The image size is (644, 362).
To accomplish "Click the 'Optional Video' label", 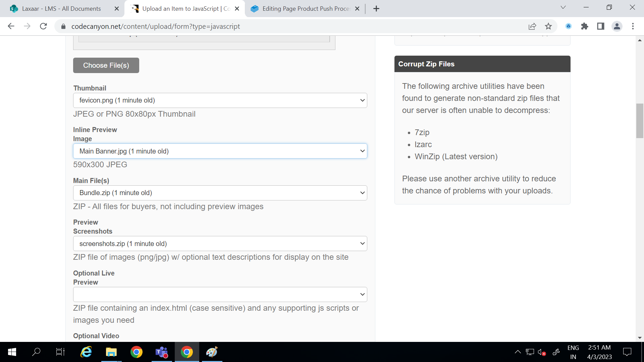I will click(x=96, y=336).
